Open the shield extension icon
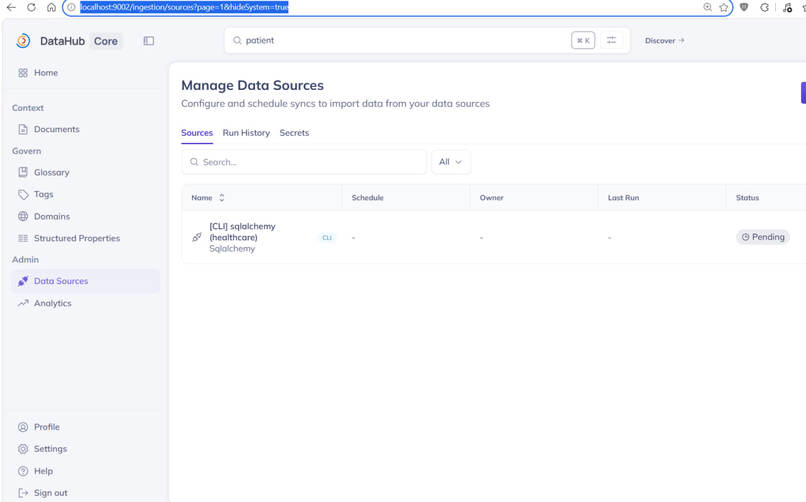 [x=744, y=7]
